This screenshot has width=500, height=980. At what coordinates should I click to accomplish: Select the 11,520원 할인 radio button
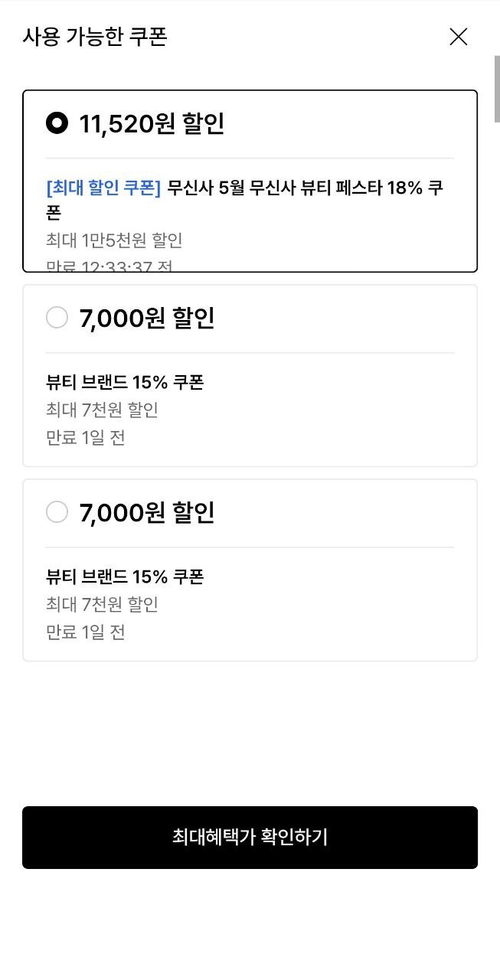point(57,123)
